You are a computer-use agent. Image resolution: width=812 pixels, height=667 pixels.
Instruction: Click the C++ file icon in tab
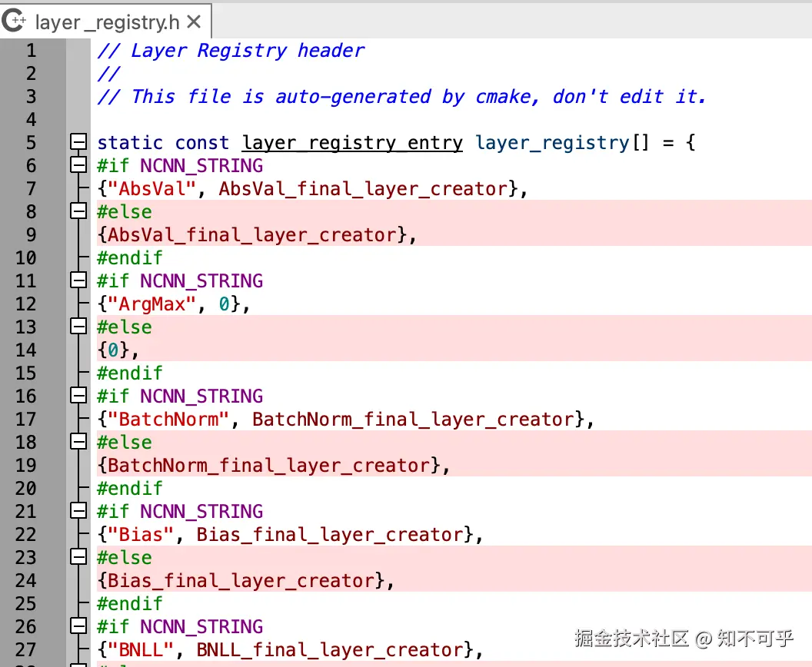click(14, 21)
